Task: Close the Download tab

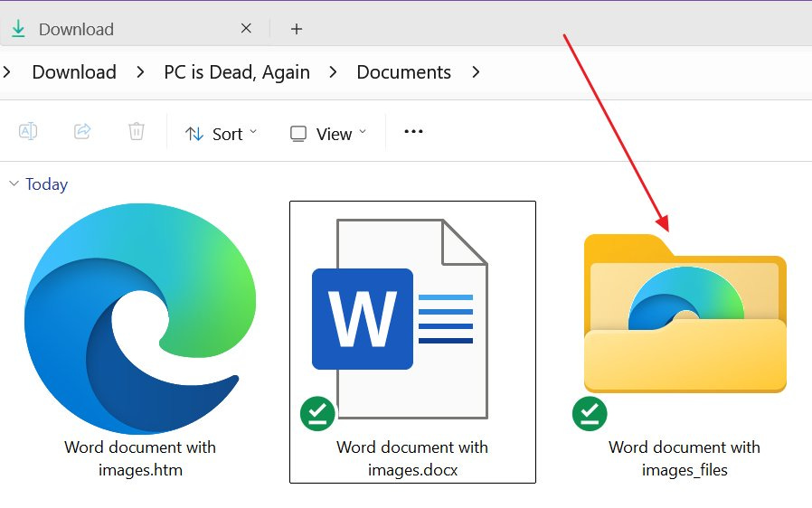Action: click(x=246, y=29)
